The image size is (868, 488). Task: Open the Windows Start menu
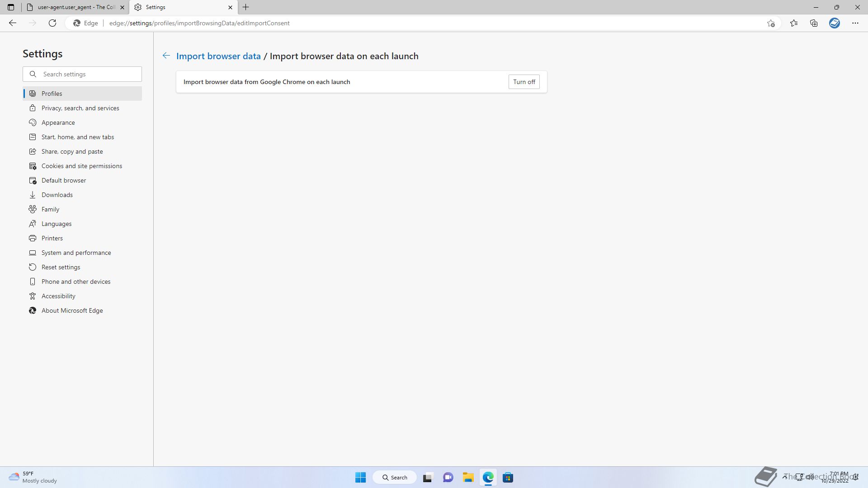click(360, 478)
